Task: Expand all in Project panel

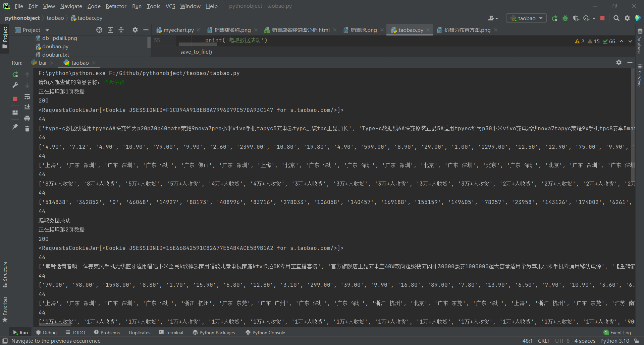Action: (110, 30)
